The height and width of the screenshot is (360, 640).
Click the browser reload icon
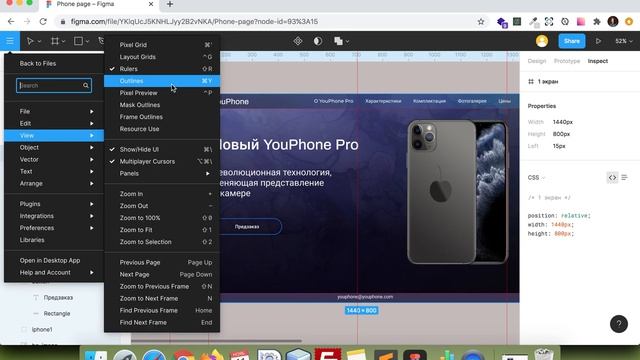tap(43, 22)
